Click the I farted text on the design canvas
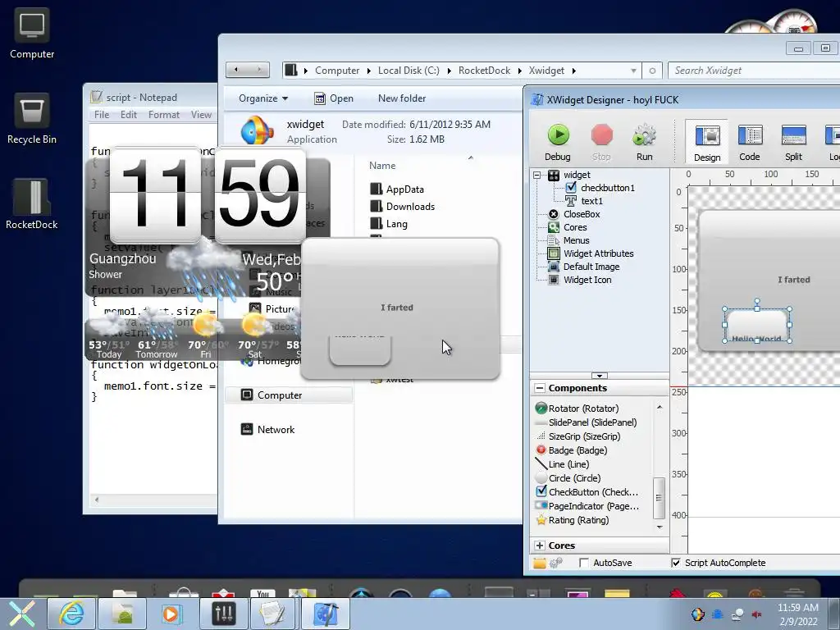Image resolution: width=840 pixels, height=630 pixels. point(794,280)
